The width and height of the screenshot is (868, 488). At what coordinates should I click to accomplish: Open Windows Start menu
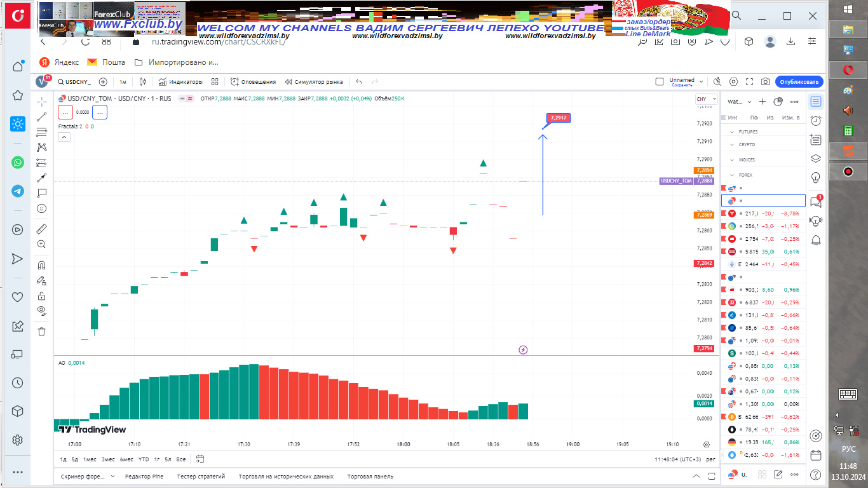tap(848, 9)
